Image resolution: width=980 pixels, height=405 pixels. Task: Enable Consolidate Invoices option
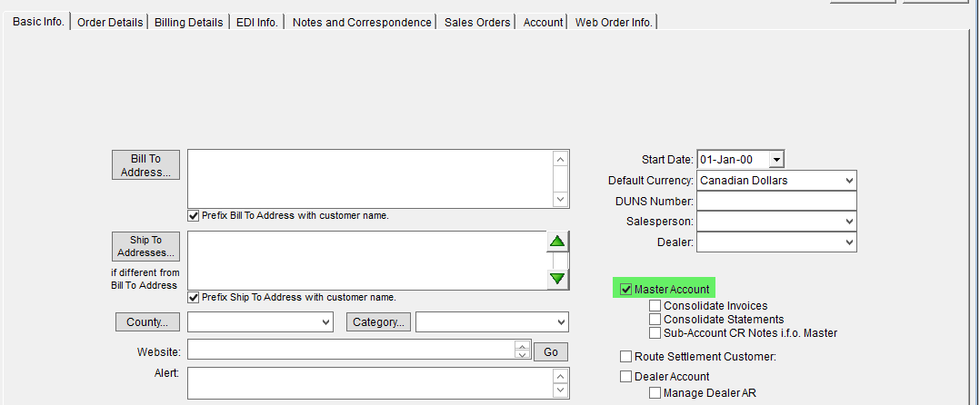(x=655, y=306)
